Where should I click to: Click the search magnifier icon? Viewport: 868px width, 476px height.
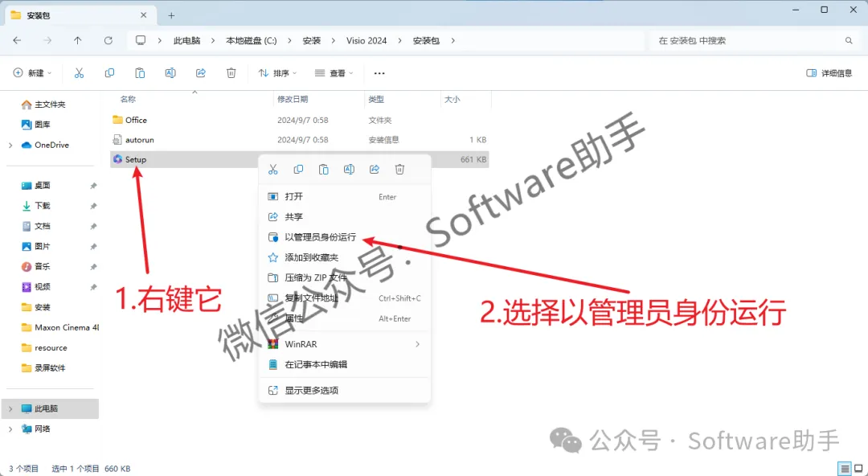(849, 40)
